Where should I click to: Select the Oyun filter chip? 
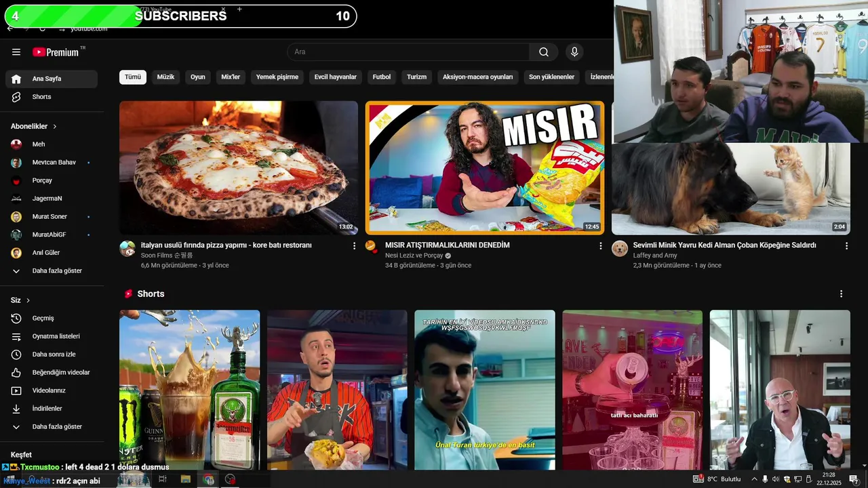[x=198, y=77]
